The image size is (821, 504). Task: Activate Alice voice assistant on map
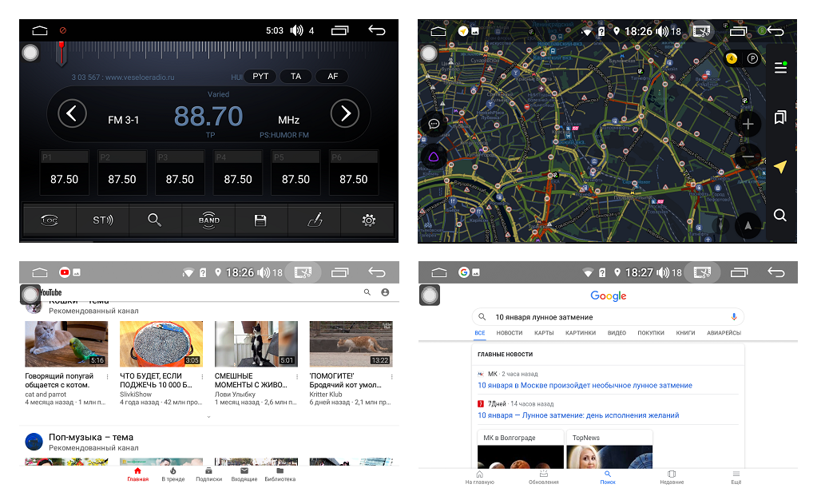(x=434, y=157)
